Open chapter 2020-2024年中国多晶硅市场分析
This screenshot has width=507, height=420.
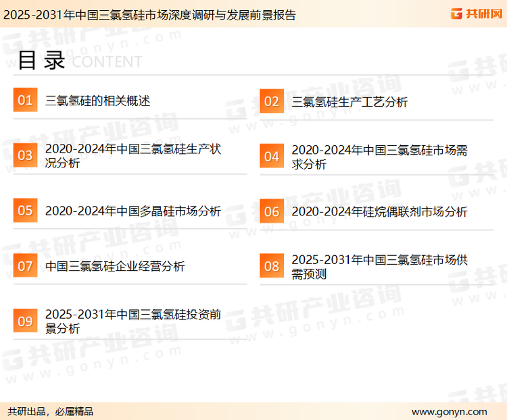point(133,211)
